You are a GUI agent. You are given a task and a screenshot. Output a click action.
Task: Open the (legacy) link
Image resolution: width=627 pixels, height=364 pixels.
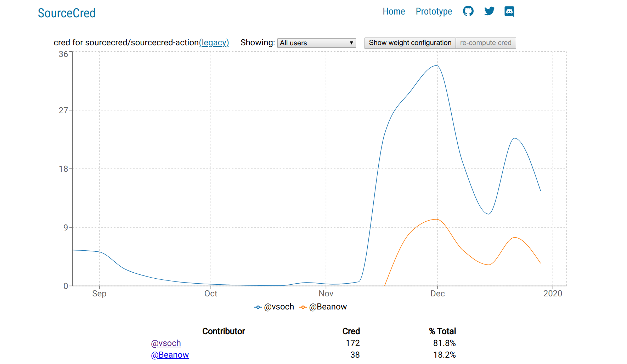[x=214, y=42]
